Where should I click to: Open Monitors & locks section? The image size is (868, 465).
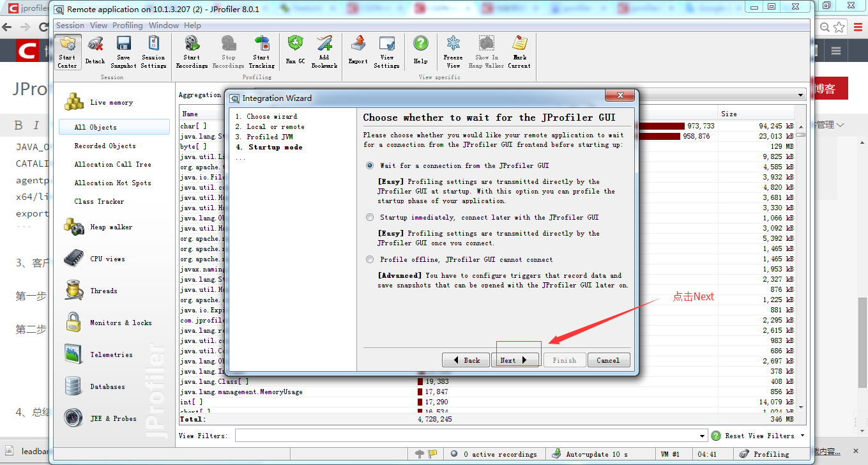point(107,323)
